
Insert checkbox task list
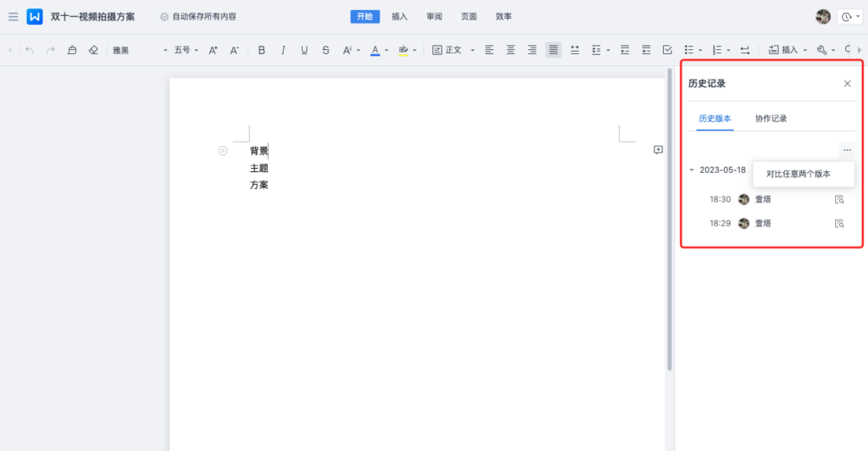(x=667, y=50)
